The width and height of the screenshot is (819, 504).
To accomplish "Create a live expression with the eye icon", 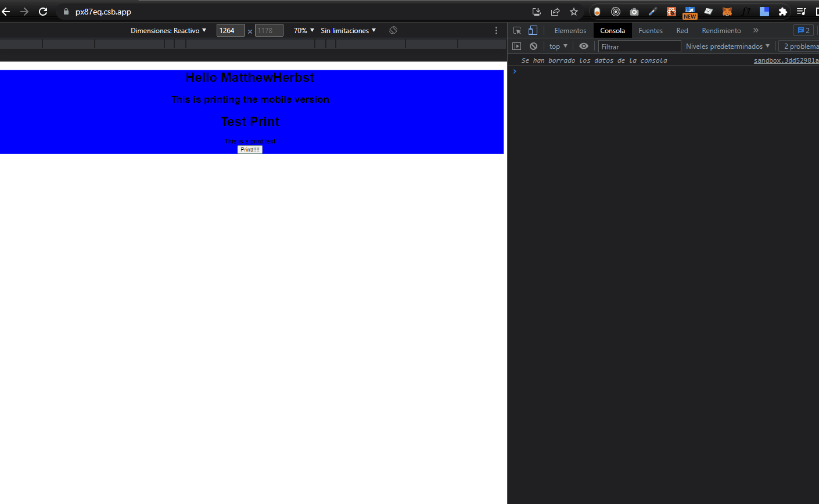I will (x=584, y=46).
